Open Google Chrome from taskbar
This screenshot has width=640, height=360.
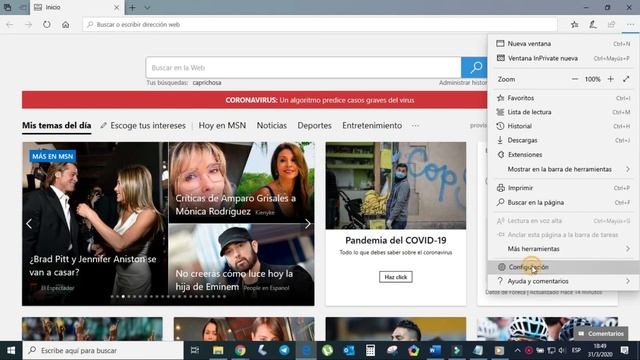click(x=240, y=351)
